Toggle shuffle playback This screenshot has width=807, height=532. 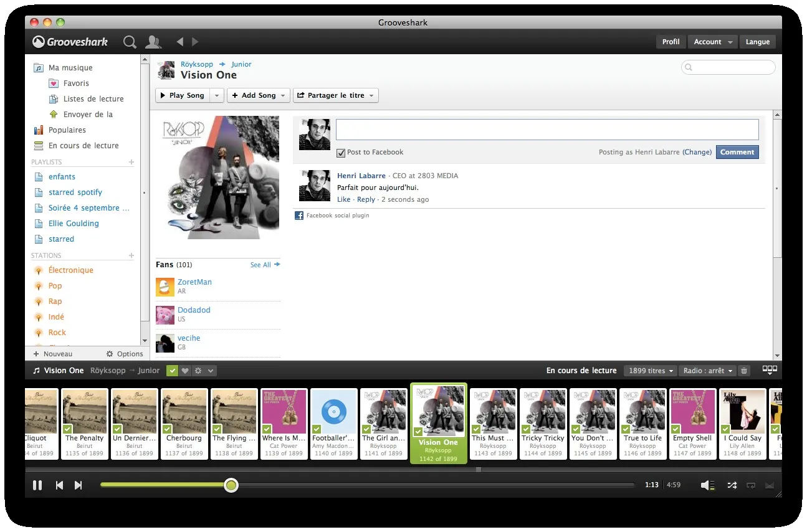732,485
